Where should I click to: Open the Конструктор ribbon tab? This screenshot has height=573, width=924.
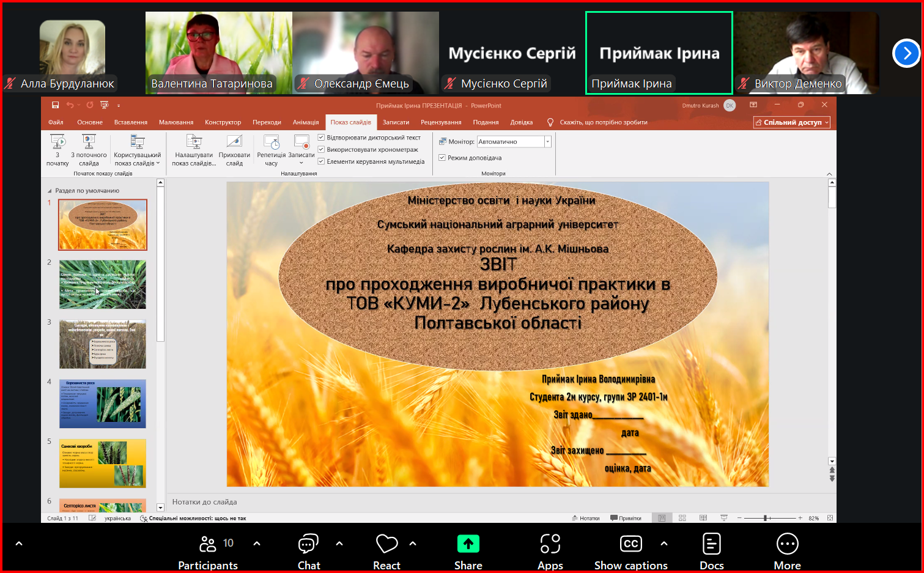point(223,122)
